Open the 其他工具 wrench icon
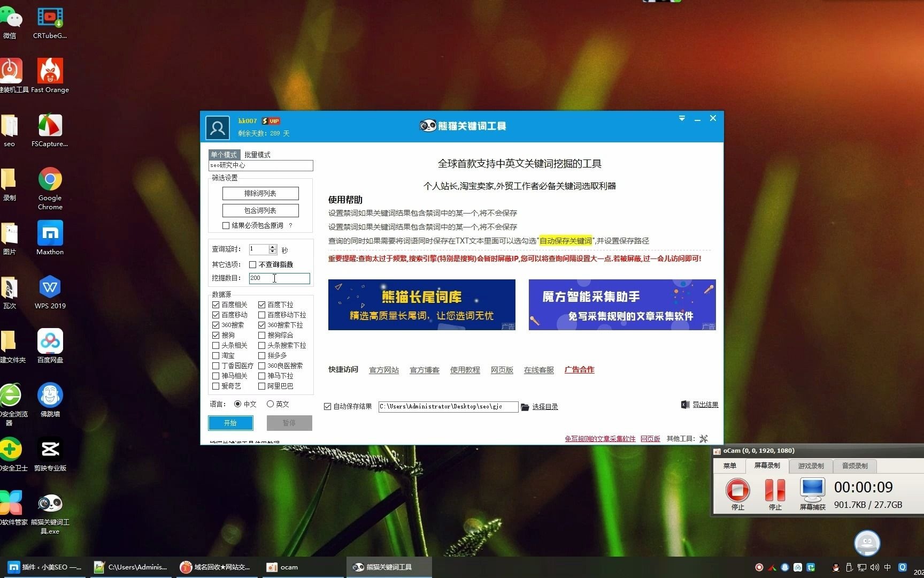The height and width of the screenshot is (578, 924). [704, 438]
